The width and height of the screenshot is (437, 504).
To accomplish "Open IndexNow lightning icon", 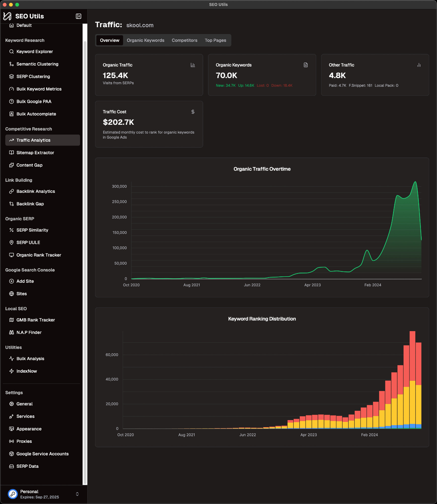I will (x=11, y=371).
